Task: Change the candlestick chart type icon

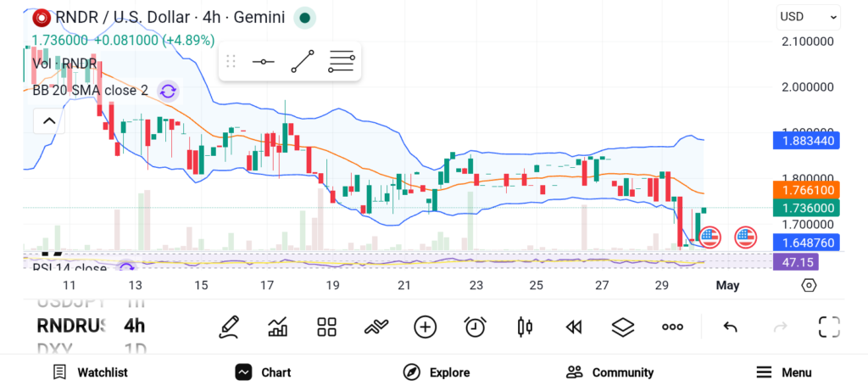Action: pos(524,327)
